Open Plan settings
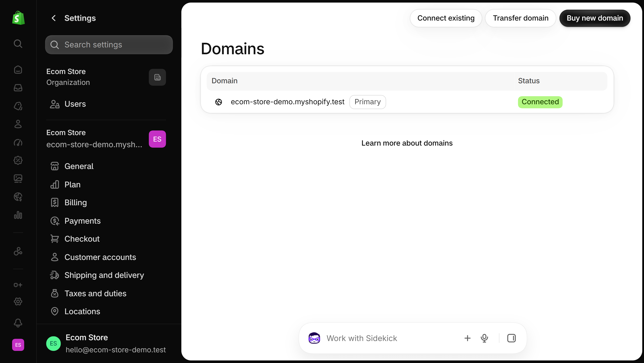 (106, 185)
